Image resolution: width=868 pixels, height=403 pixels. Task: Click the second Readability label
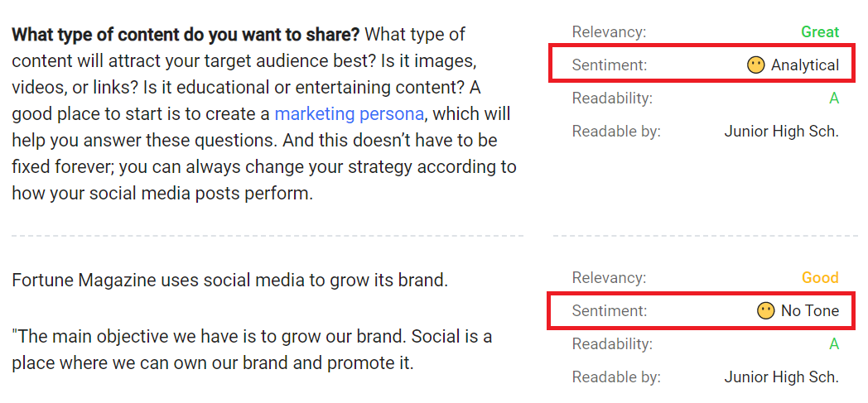[612, 344]
